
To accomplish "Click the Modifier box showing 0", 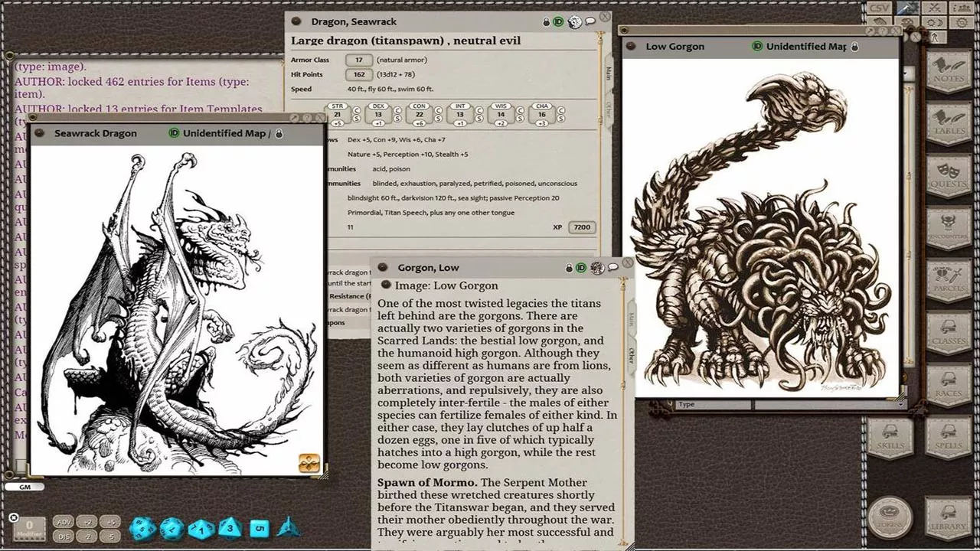I will point(29,527).
